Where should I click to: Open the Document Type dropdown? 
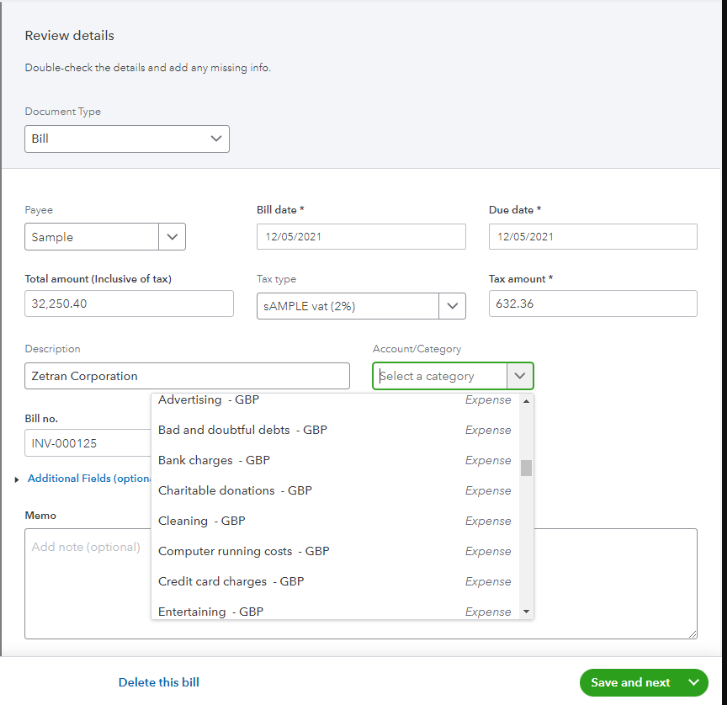pos(127,139)
